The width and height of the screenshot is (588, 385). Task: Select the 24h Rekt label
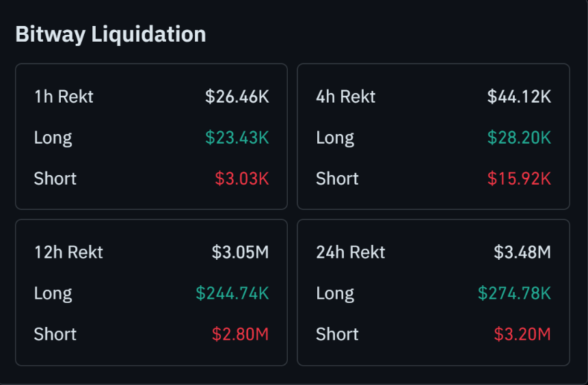(351, 252)
